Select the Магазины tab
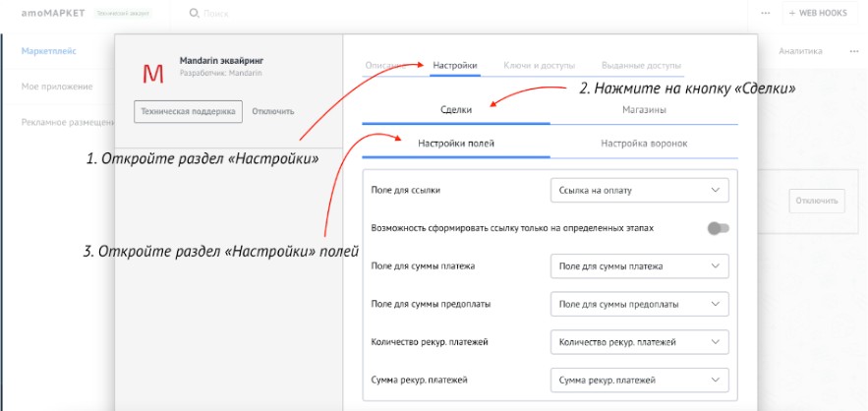The image size is (868, 411). pos(644,110)
